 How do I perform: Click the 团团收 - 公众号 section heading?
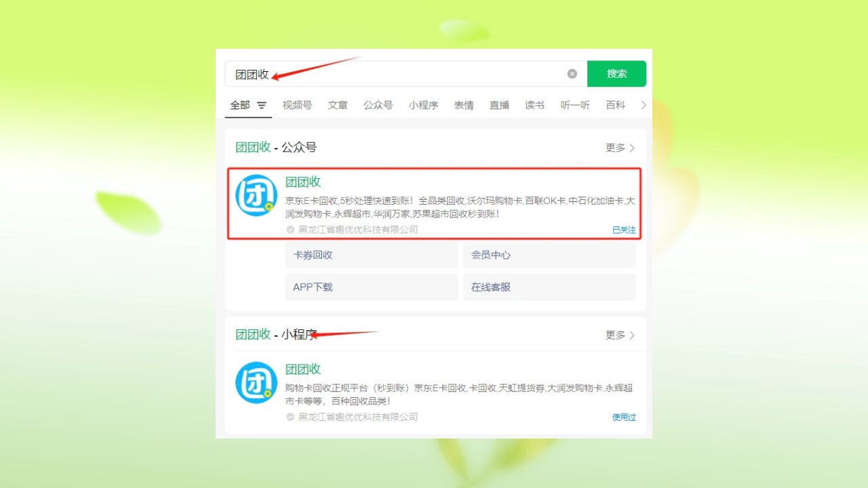click(x=276, y=147)
